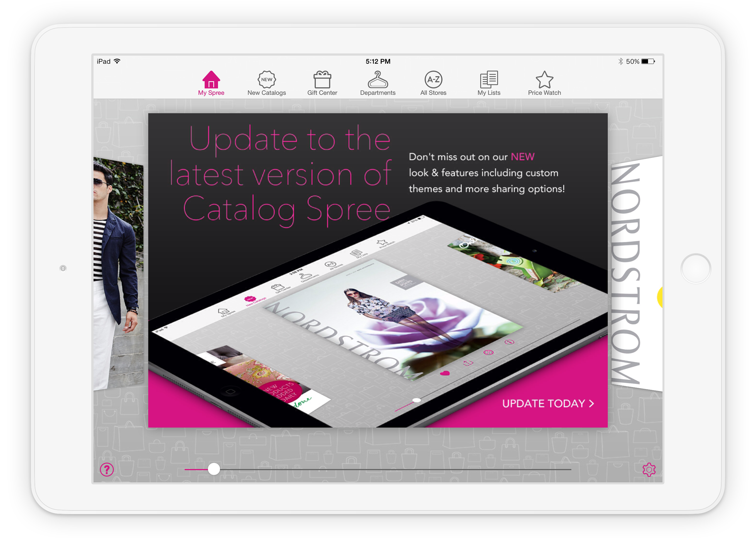756x538 pixels.
Task: Open help question mark icon
Action: (107, 469)
